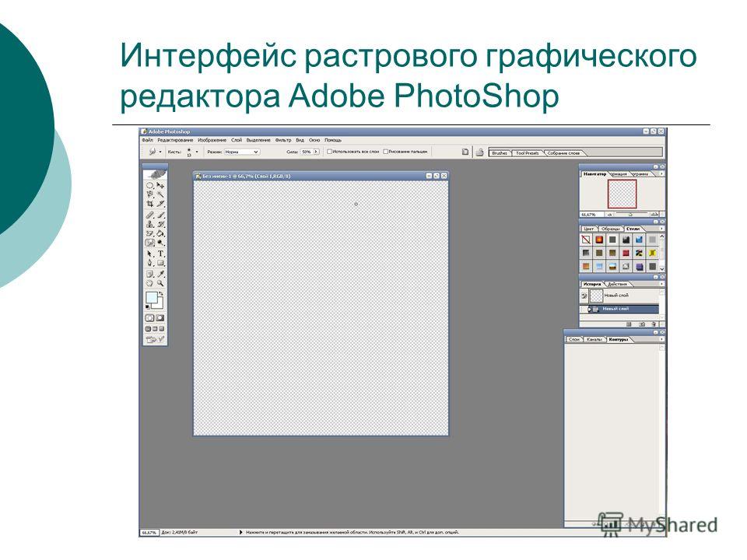Image resolution: width=747 pixels, height=560 pixels.
Task: Open the Styles panel flyout menu
Action: point(661,229)
